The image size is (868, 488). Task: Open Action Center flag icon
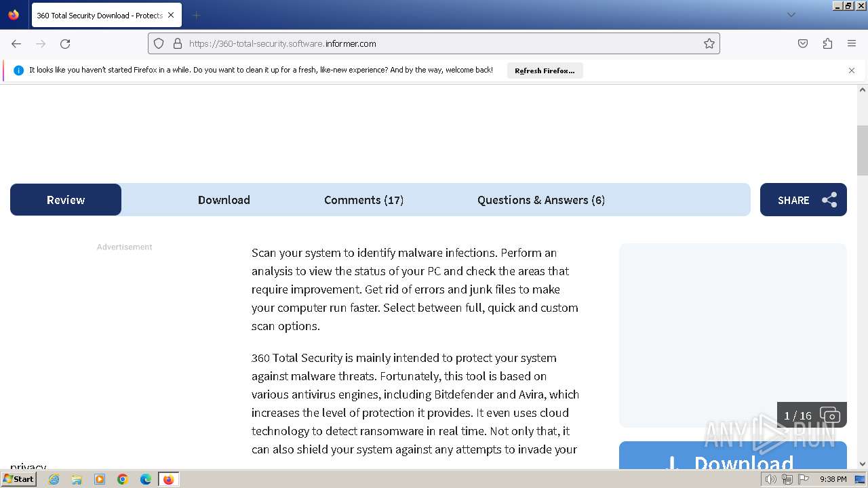(804, 479)
